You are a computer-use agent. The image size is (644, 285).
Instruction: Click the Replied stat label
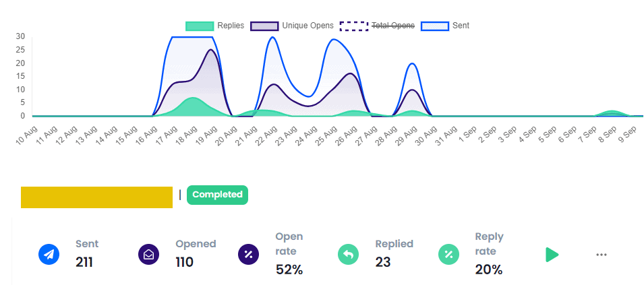tap(394, 244)
